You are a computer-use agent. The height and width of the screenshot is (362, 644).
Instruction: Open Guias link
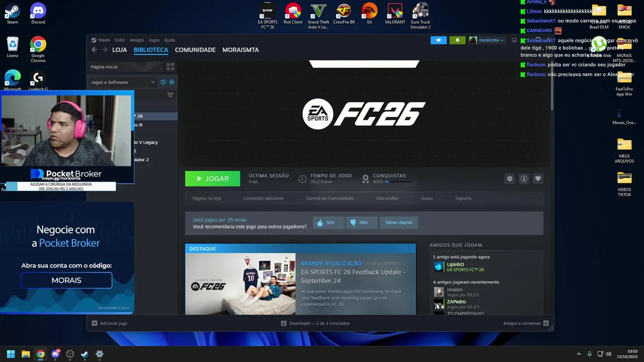coord(427,198)
